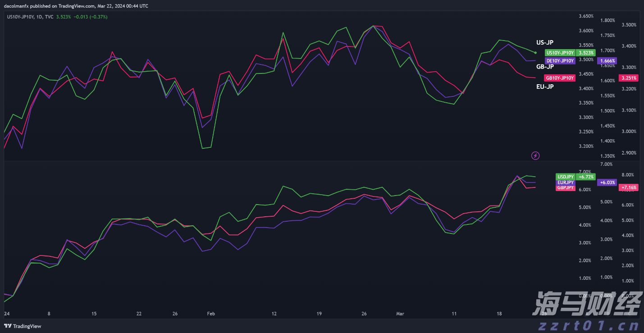The width and height of the screenshot is (644, 333).
Task: Open the TradingView logo at bottom left
Action: click(23, 326)
